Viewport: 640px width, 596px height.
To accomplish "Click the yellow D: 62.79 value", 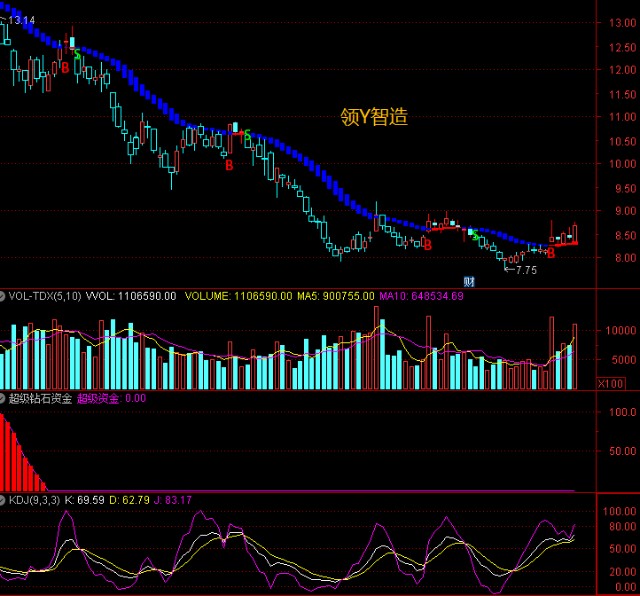I will click(x=129, y=500).
